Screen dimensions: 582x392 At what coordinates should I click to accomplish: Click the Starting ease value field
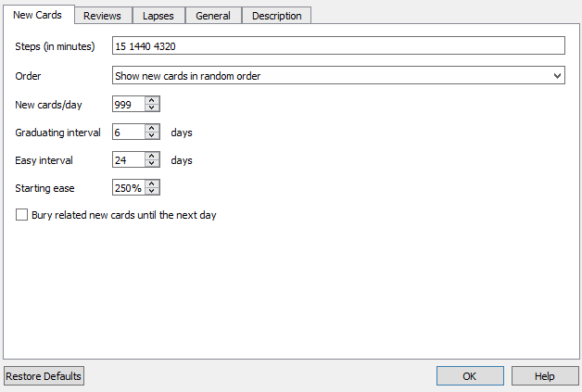tap(128, 188)
